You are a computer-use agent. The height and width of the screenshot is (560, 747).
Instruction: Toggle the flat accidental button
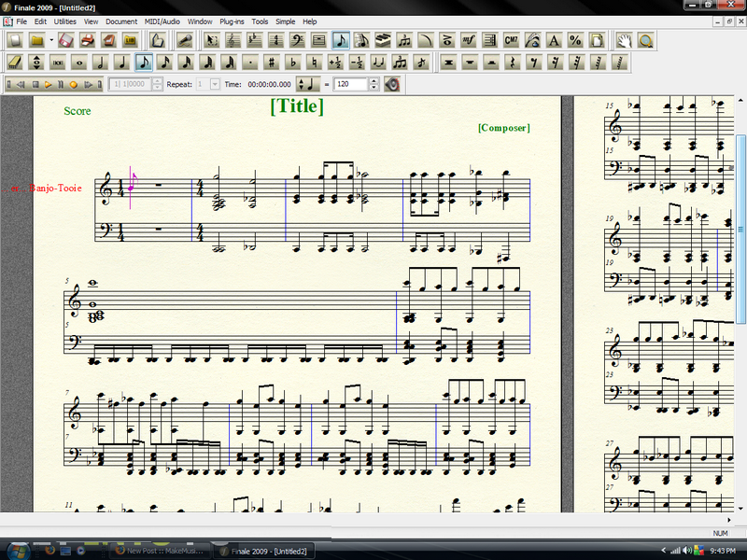coord(293,63)
